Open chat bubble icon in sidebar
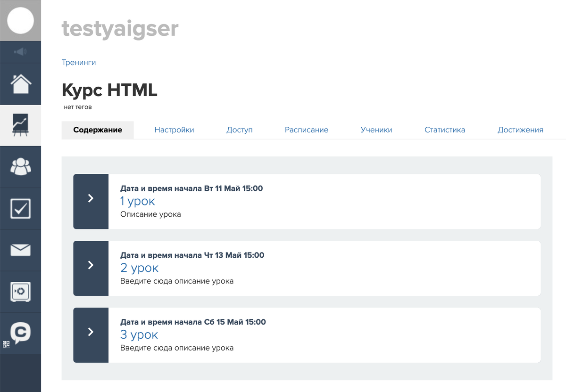 (20, 333)
